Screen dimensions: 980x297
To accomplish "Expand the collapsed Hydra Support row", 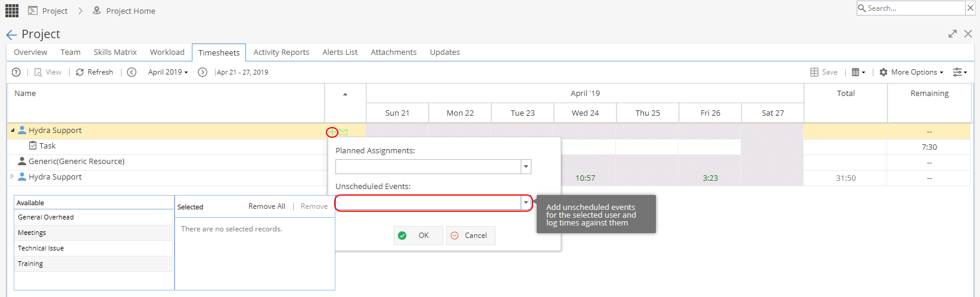I will 12,177.
